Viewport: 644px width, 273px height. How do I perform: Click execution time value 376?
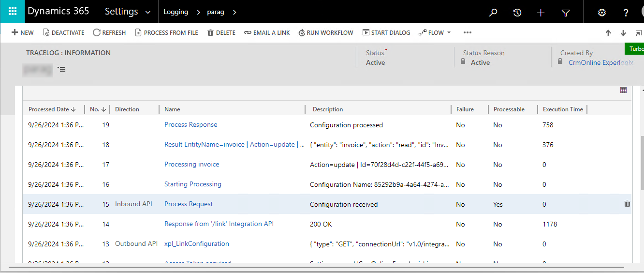[x=548, y=145]
